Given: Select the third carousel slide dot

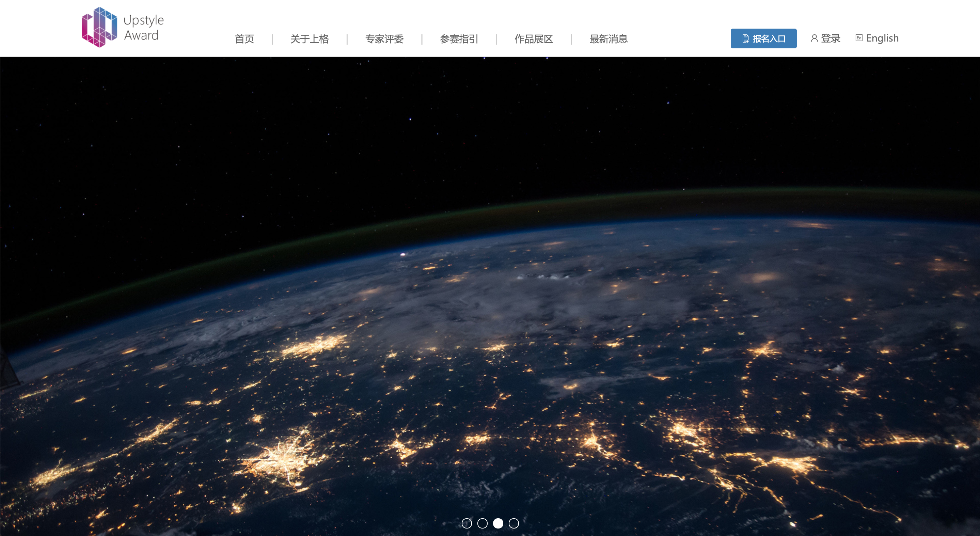Looking at the screenshot, I should click(x=498, y=523).
